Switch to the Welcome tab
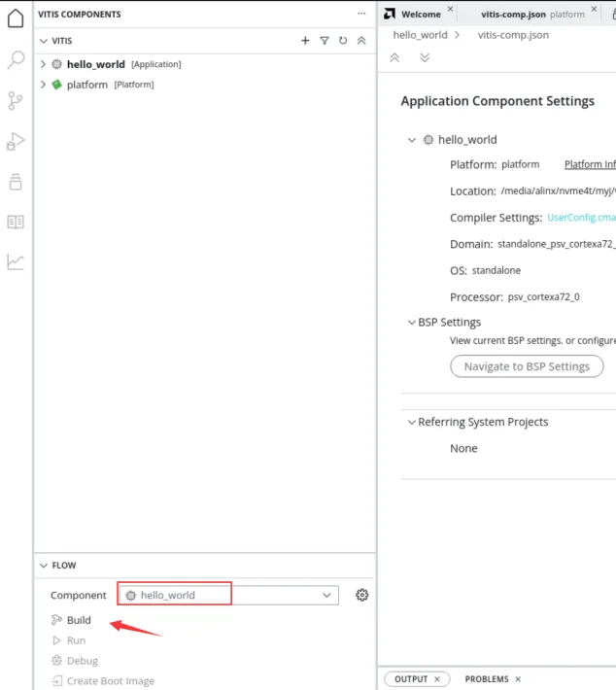Screen dimensions: 616x690 click(420, 14)
